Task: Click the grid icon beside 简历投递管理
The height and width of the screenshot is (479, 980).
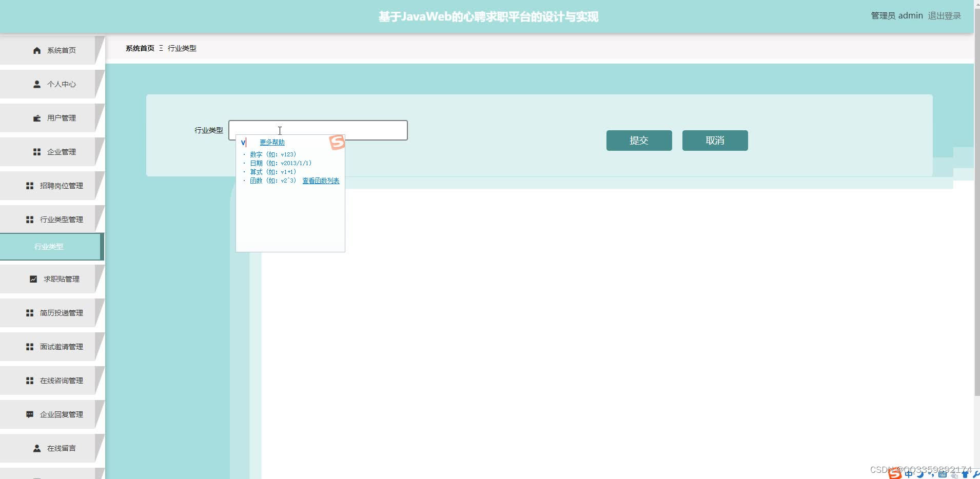Action: 30,313
